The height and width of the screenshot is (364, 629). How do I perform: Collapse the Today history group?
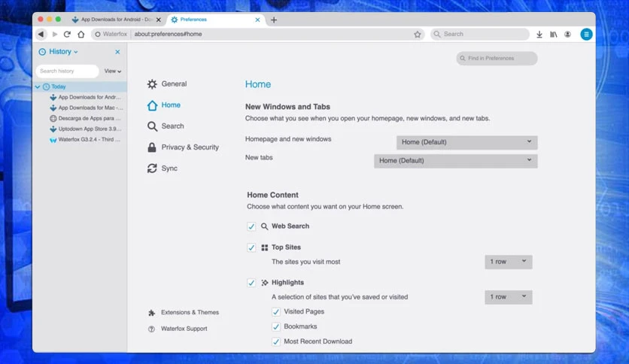pyautogui.click(x=38, y=86)
